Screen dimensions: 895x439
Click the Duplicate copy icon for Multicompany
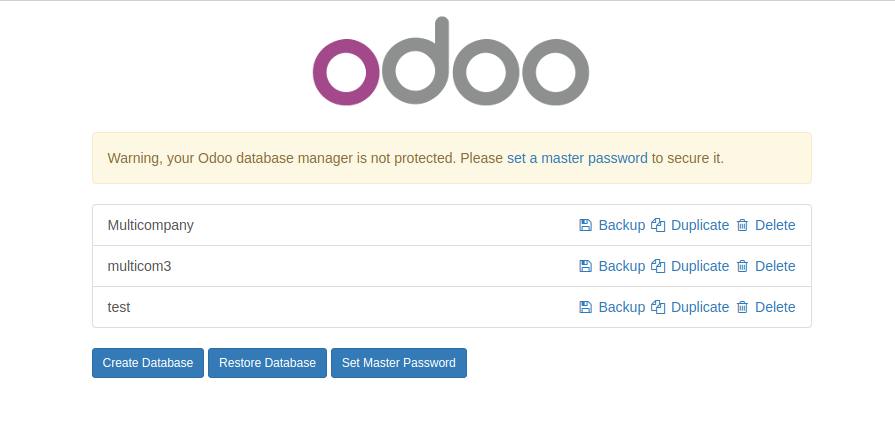(x=658, y=225)
